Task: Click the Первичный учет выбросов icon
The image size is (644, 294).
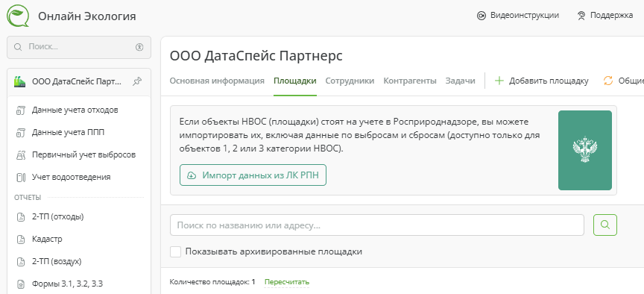Action: click(21, 155)
